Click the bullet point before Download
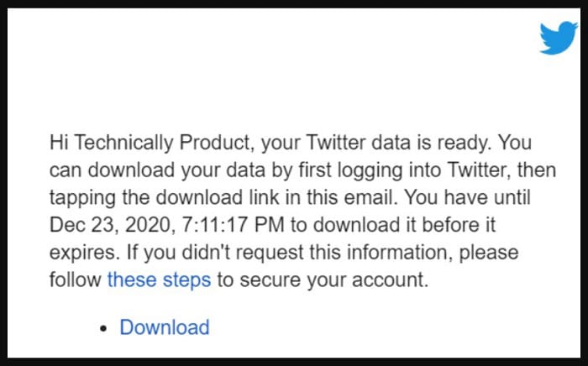 coord(104,328)
